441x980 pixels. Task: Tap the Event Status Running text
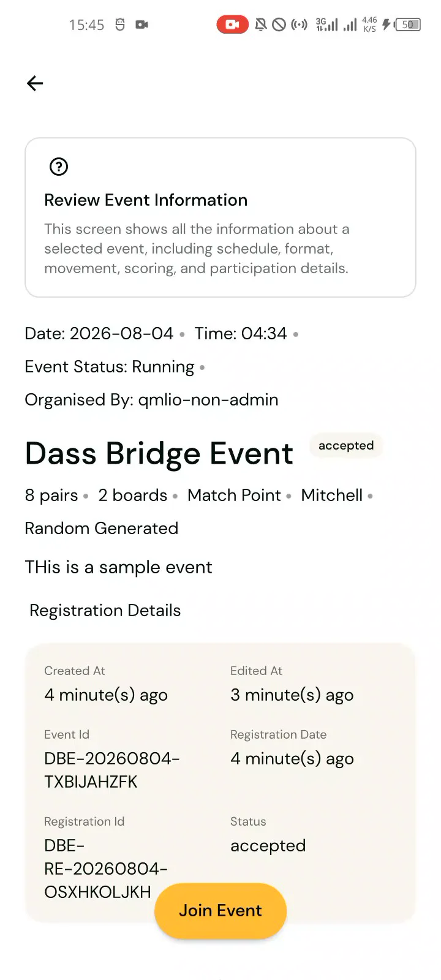tap(110, 367)
